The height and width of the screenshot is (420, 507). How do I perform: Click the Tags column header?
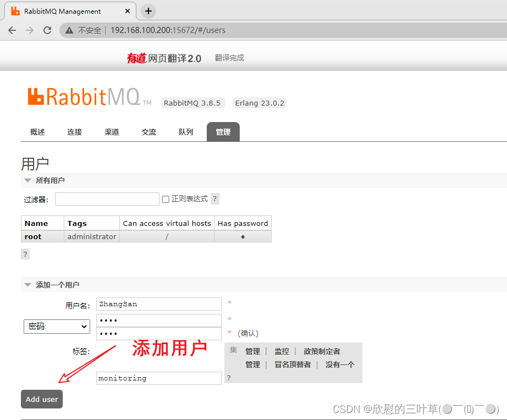pyautogui.click(x=92, y=223)
